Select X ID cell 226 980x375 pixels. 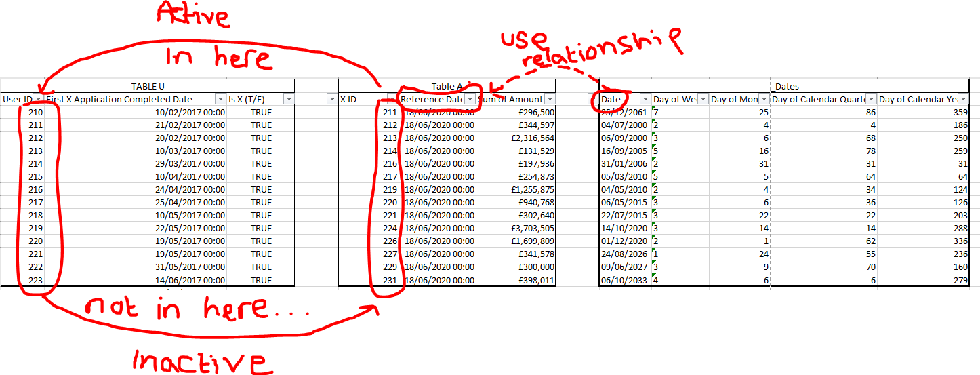point(369,241)
